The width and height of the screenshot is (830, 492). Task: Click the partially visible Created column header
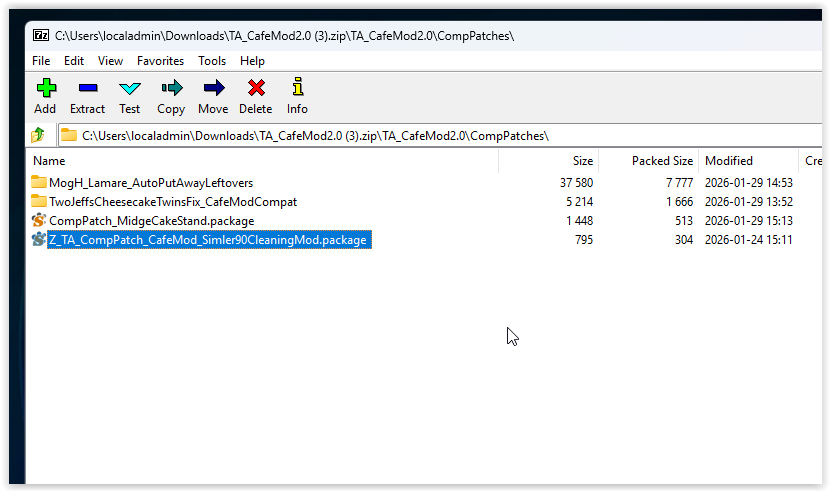pyautogui.click(x=811, y=161)
